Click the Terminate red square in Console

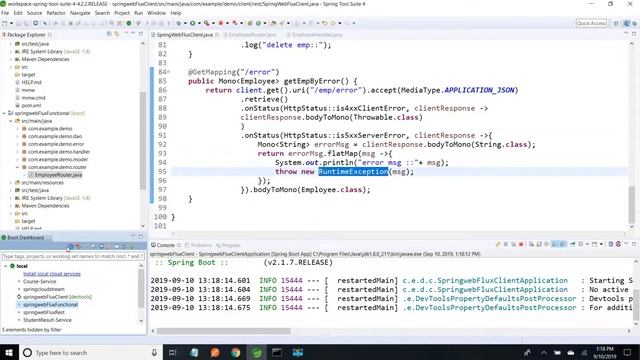[x=521, y=244]
